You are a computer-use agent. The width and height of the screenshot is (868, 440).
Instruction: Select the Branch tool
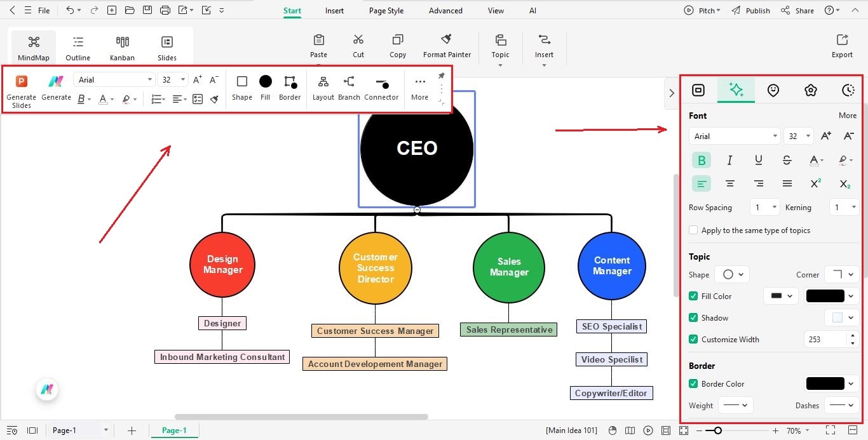[x=348, y=87]
